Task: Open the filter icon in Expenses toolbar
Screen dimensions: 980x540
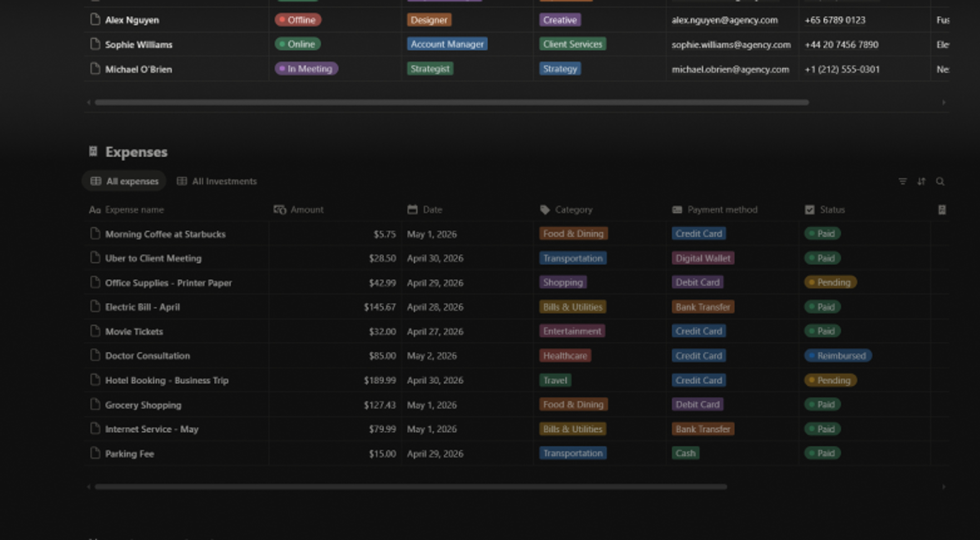Action: (902, 181)
